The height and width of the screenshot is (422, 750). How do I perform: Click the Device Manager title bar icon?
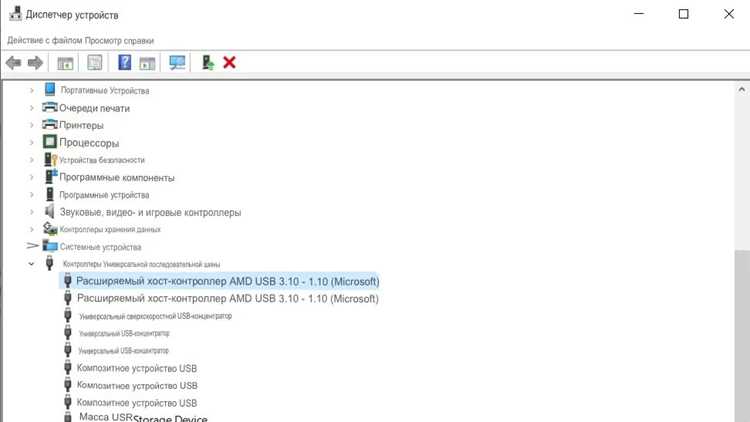click(x=15, y=13)
